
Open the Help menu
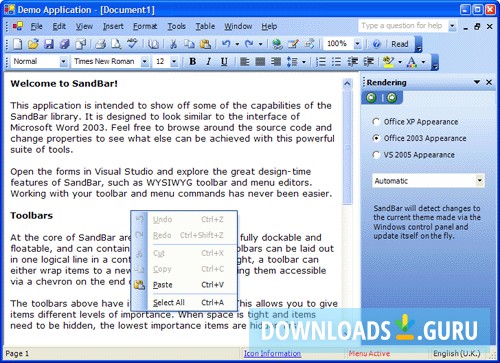click(269, 26)
